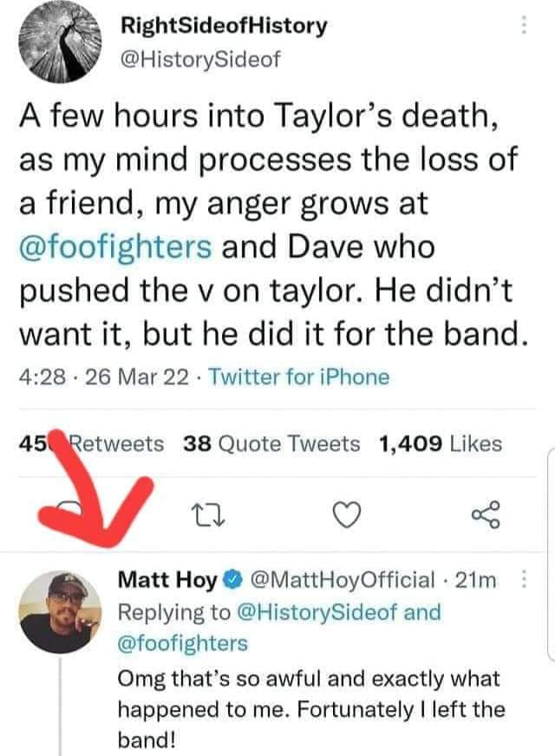The width and height of the screenshot is (555, 756).
Task: Open the more options menu on RightSideofHistory's tweet
Action: (x=523, y=27)
